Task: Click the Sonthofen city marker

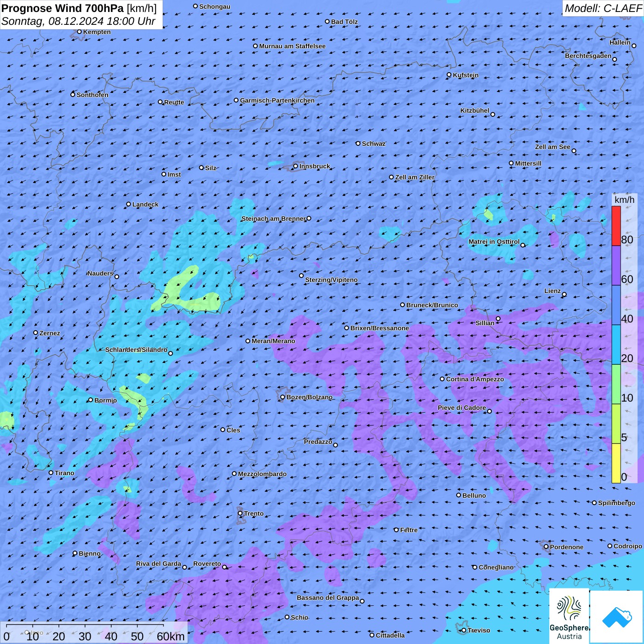Action: click(73, 94)
